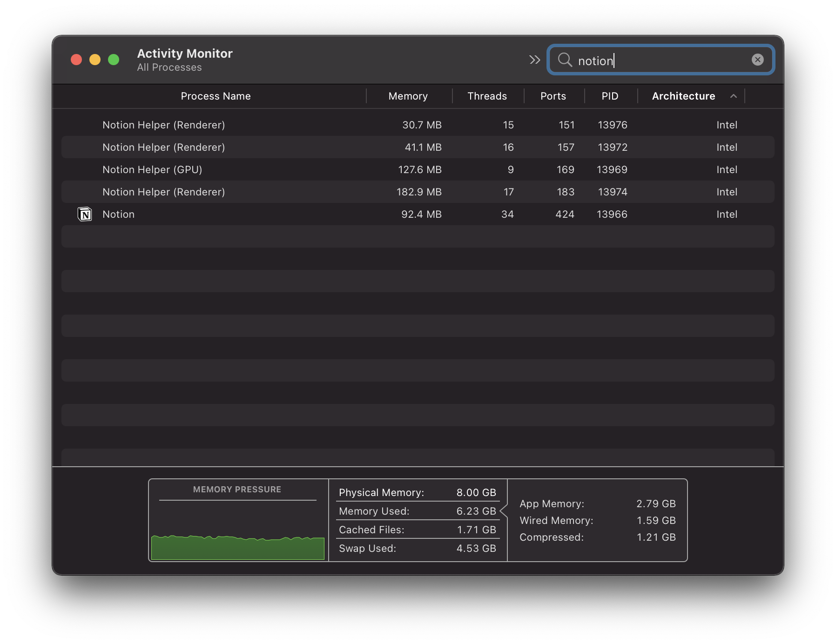836x644 pixels.
Task: Click the magnifying glass search icon
Action: 566,60
